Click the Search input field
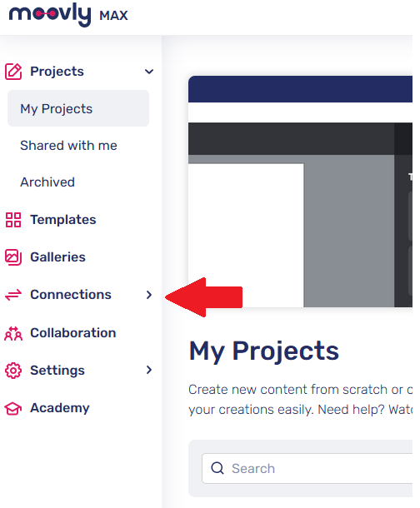The height and width of the screenshot is (508, 420). tap(307, 469)
